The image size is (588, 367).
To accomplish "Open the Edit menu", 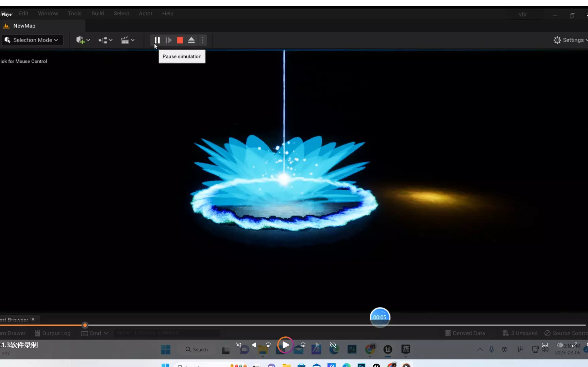I will pyautogui.click(x=23, y=14).
